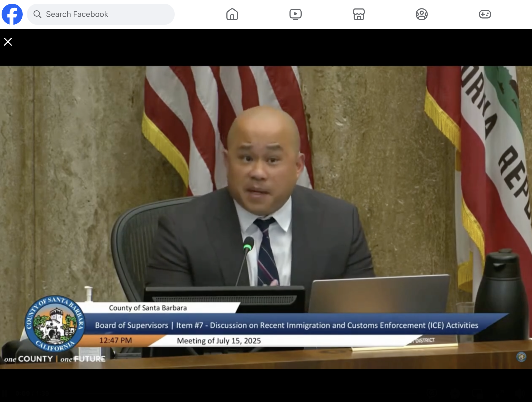Open the Marketplace tab

click(x=359, y=14)
